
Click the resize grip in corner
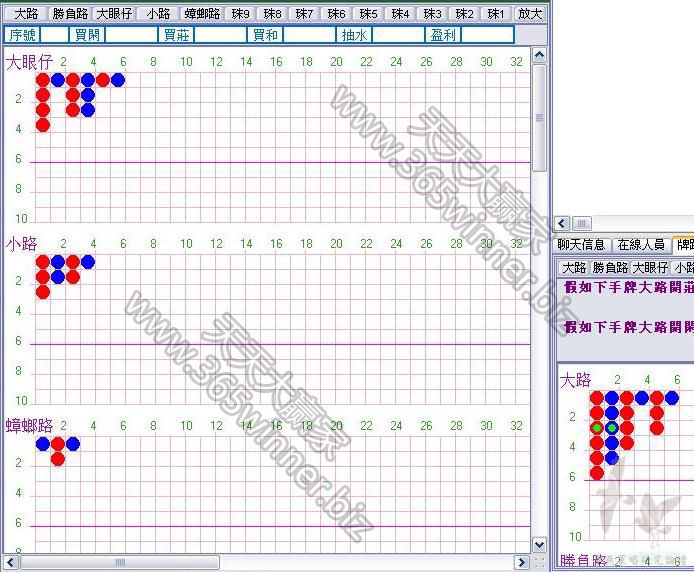[x=539, y=562]
